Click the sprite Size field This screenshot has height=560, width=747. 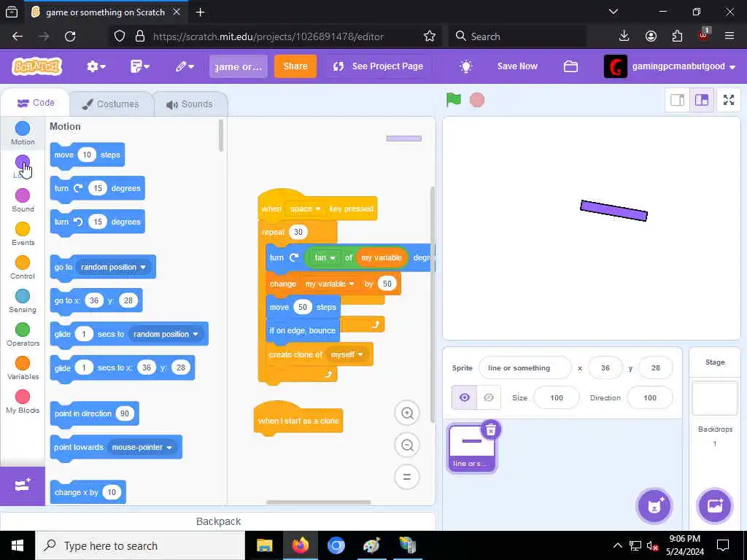pyautogui.click(x=557, y=397)
